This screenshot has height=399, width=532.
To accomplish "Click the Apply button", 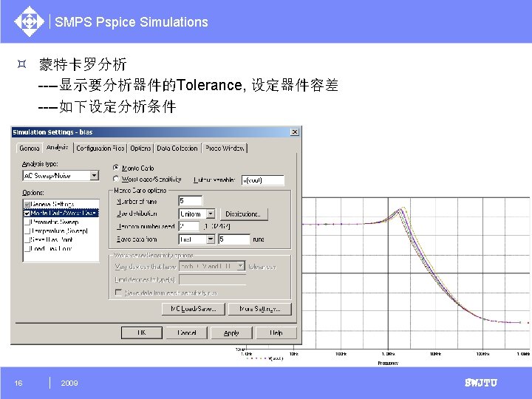I will click(x=231, y=332).
